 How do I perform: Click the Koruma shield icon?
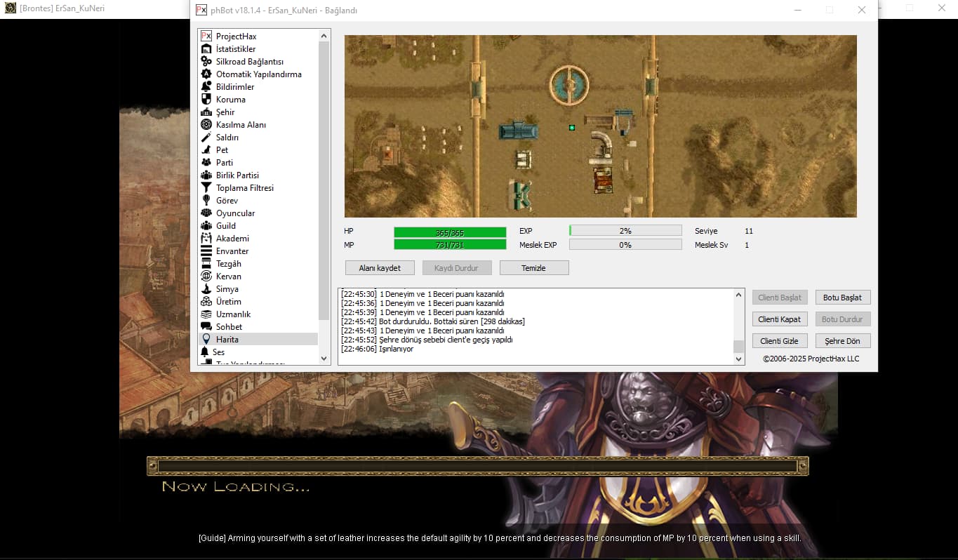coord(206,100)
